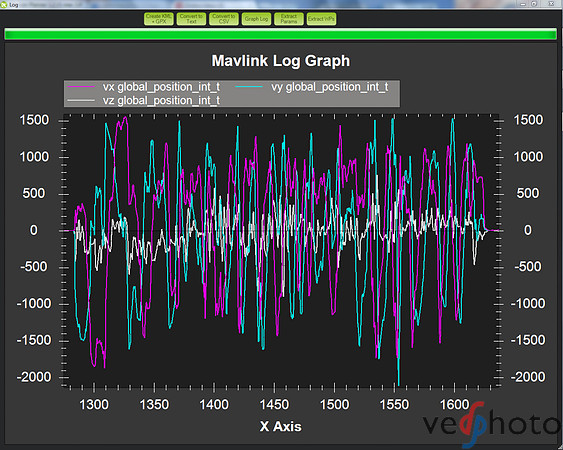Click the Convert to Text button
563x450 pixels.
click(x=191, y=19)
